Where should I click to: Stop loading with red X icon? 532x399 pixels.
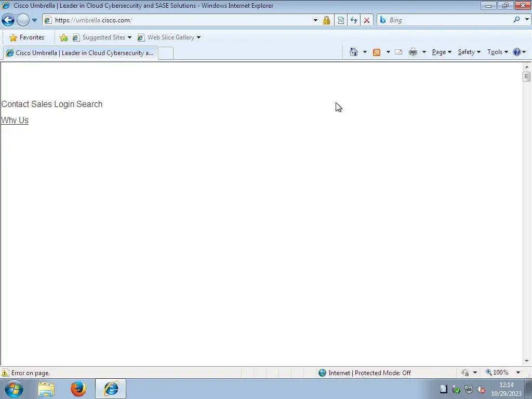click(x=367, y=20)
